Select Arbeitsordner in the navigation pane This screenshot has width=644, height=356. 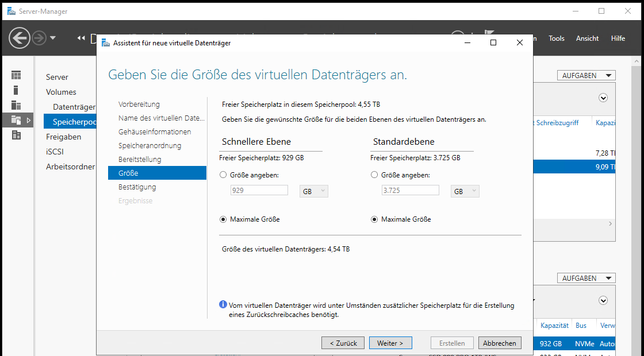click(70, 167)
